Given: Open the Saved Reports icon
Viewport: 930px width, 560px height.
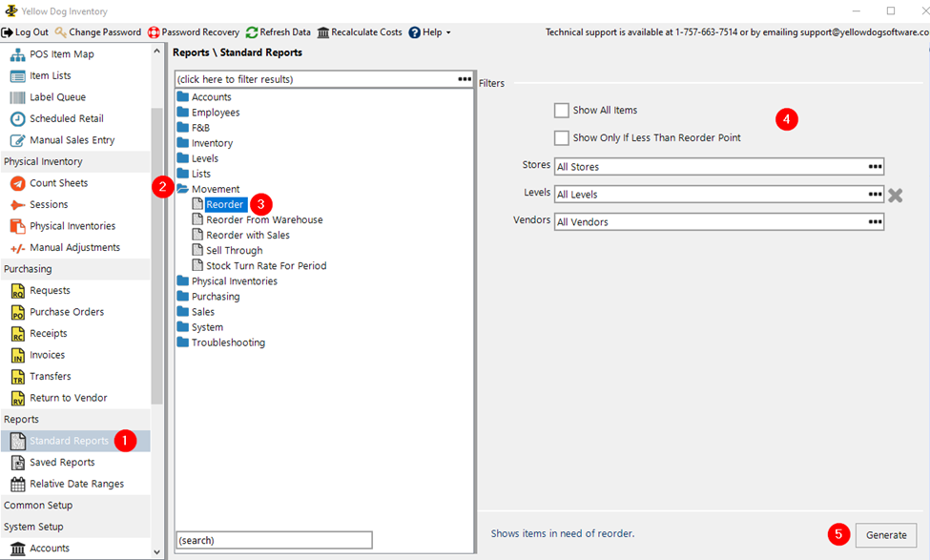Looking at the screenshot, I should [x=18, y=462].
